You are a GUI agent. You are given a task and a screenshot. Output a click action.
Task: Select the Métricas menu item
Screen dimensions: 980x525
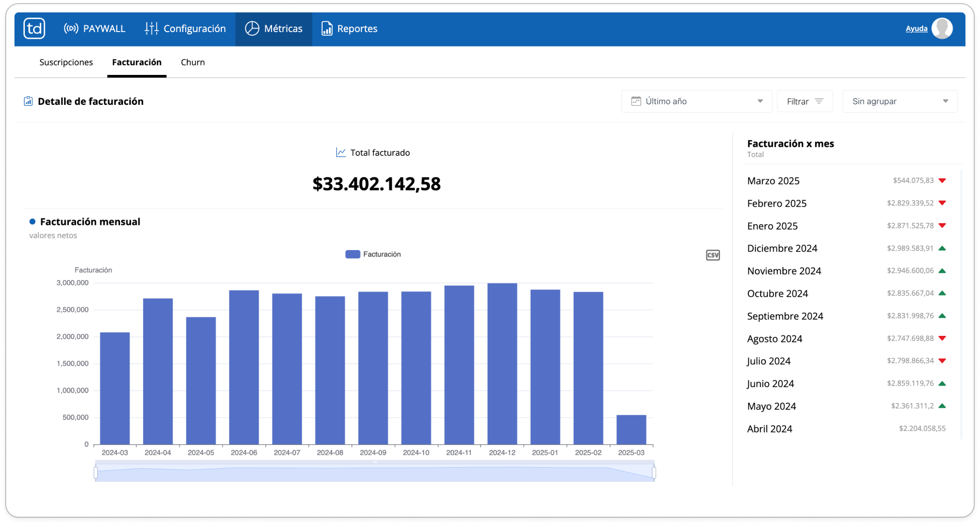[274, 28]
